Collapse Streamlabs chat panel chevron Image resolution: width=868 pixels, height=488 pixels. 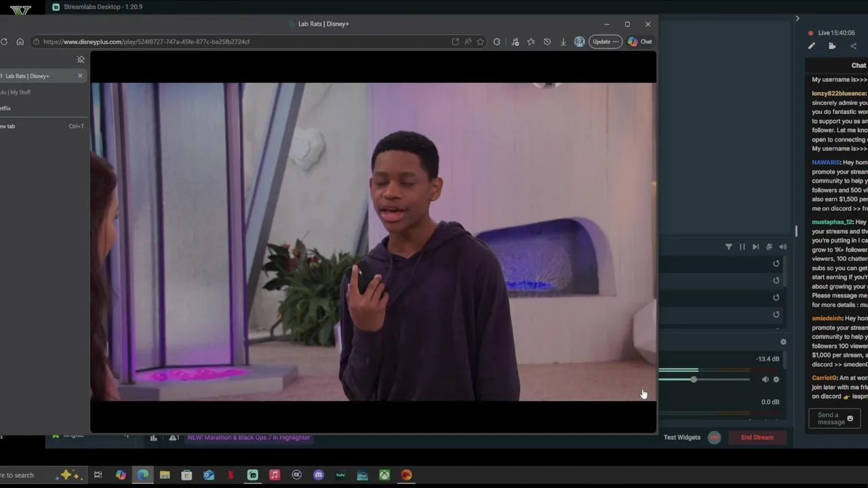tap(797, 18)
